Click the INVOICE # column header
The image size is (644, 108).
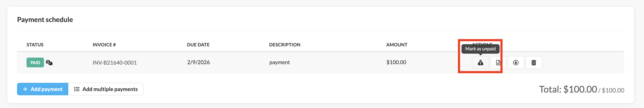click(x=104, y=45)
